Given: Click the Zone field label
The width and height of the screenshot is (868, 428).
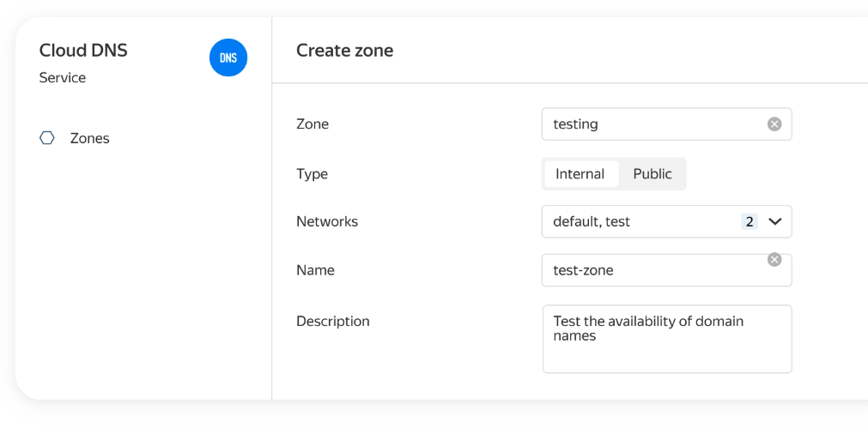Looking at the screenshot, I should (x=313, y=124).
